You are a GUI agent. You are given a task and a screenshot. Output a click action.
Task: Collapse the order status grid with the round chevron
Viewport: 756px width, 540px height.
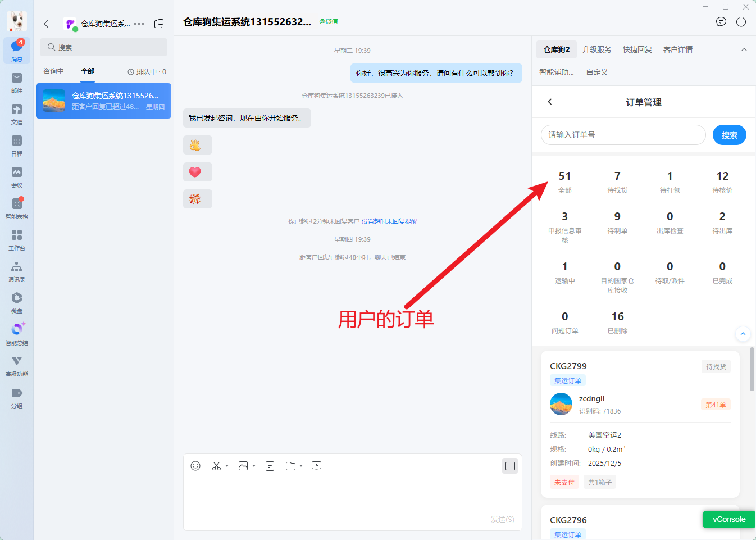pos(743,334)
